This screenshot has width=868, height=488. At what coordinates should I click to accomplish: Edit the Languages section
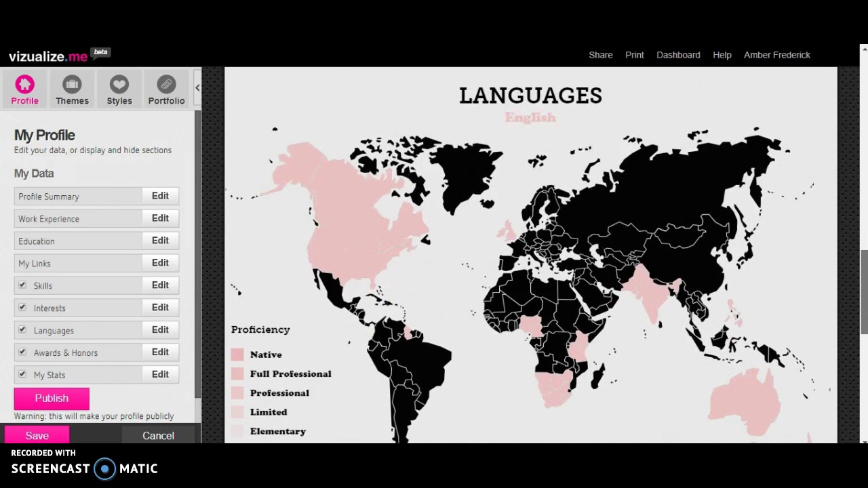[160, 330]
